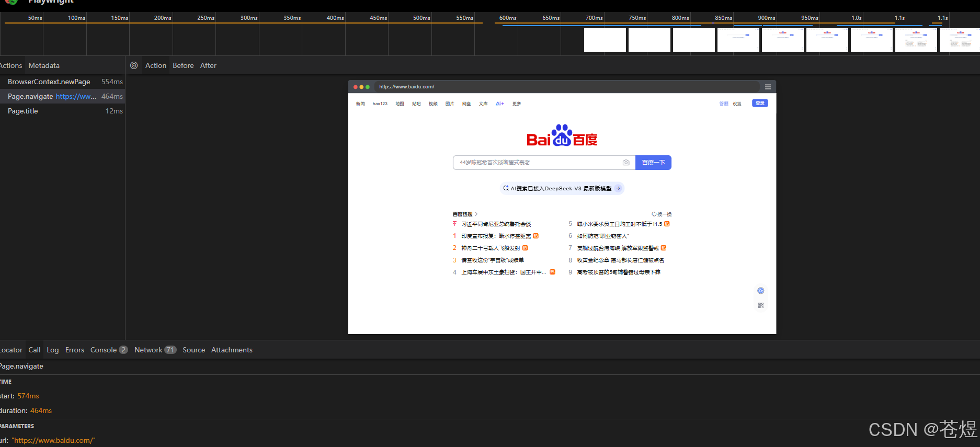
Task: Select the Page.navigate action row
Action: point(62,96)
